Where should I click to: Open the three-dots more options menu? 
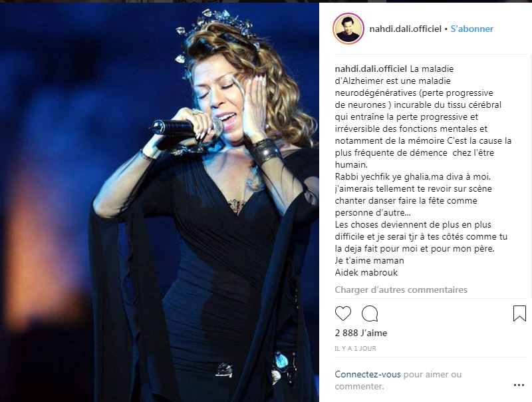[x=519, y=385]
